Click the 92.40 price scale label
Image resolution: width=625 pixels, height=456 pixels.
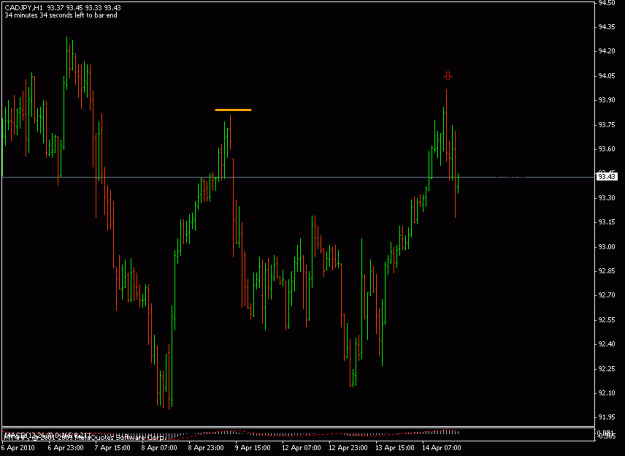tap(605, 344)
